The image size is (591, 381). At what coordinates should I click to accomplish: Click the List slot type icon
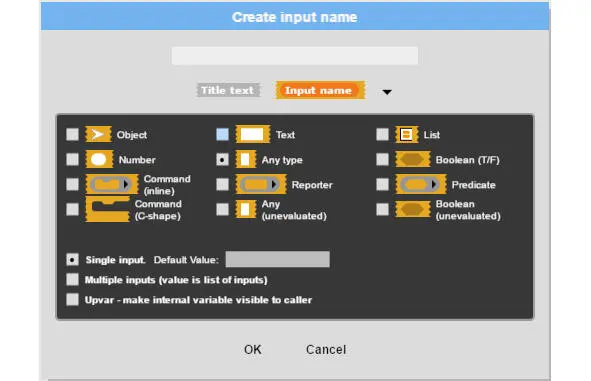(406, 134)
